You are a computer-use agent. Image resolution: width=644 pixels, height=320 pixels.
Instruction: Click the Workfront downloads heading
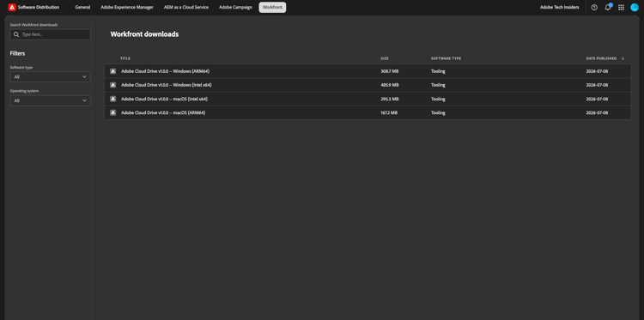coord(144,34)
